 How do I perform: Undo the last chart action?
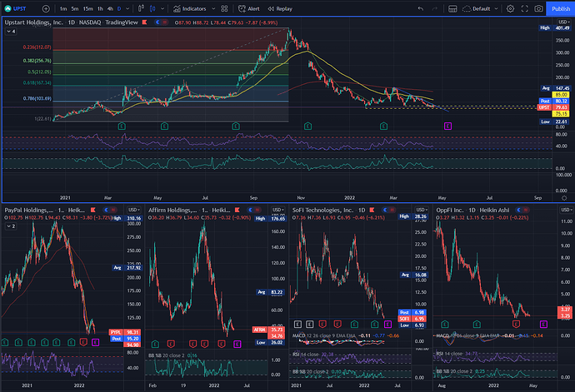pyautogui.click(x=421, y=8)
